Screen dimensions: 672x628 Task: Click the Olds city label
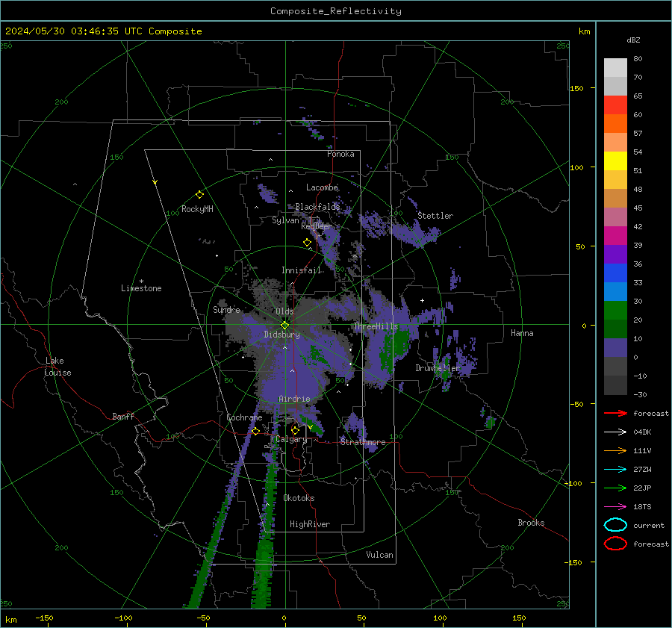pos(284,311)
